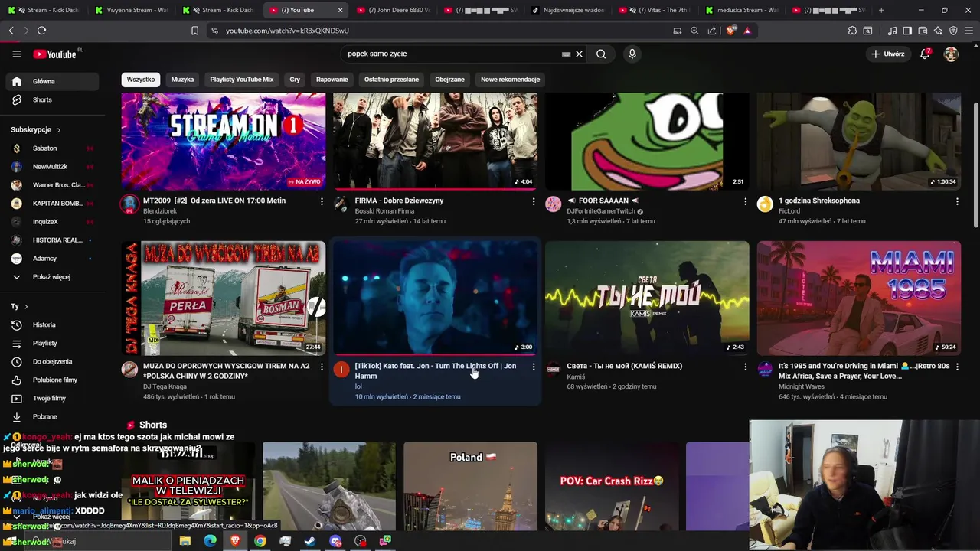The width and height of the screenshot is (980, 551).
Task: Switch to the Najdziwniejsze wiadomości TikTok tab
Action: click(x=568, y=10)
